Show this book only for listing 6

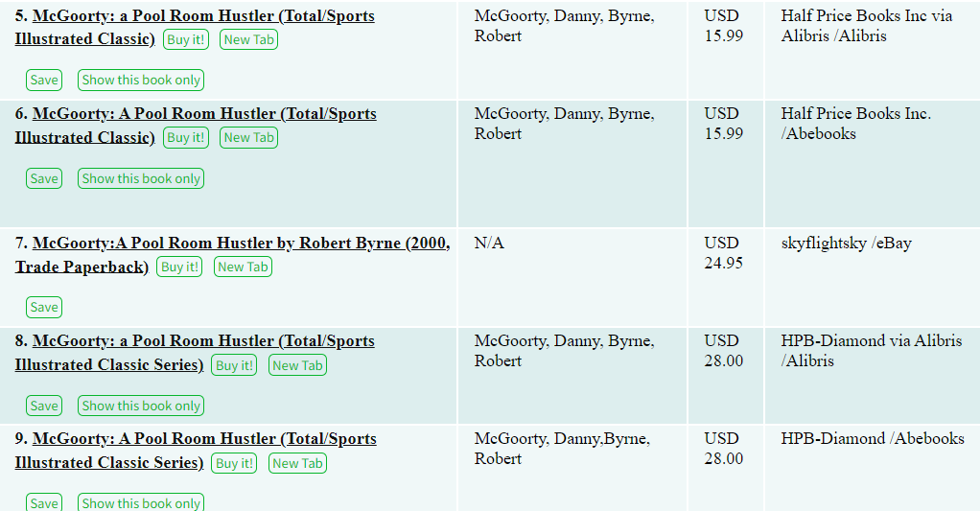[x=141, y=178]
